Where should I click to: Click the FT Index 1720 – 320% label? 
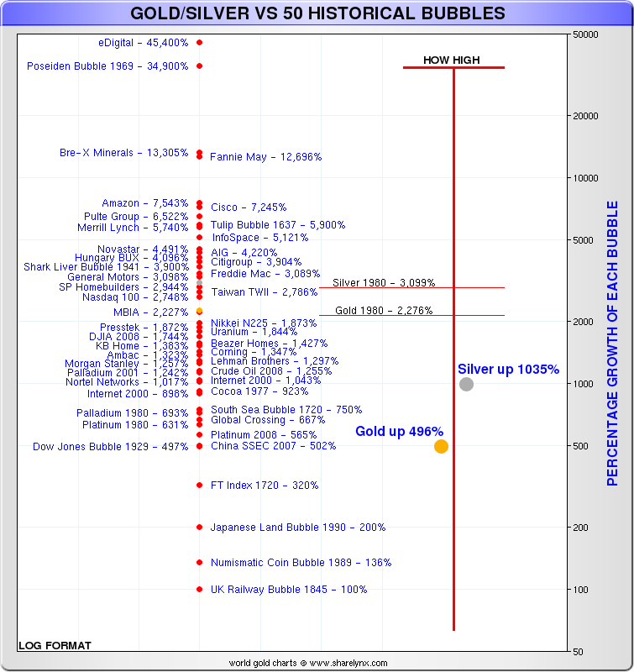265,486
